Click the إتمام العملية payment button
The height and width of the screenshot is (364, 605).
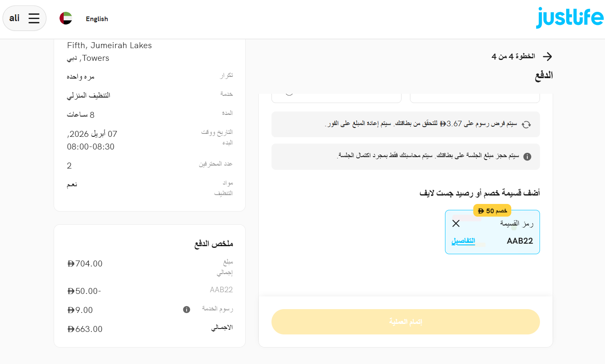(x=405, y=321)
